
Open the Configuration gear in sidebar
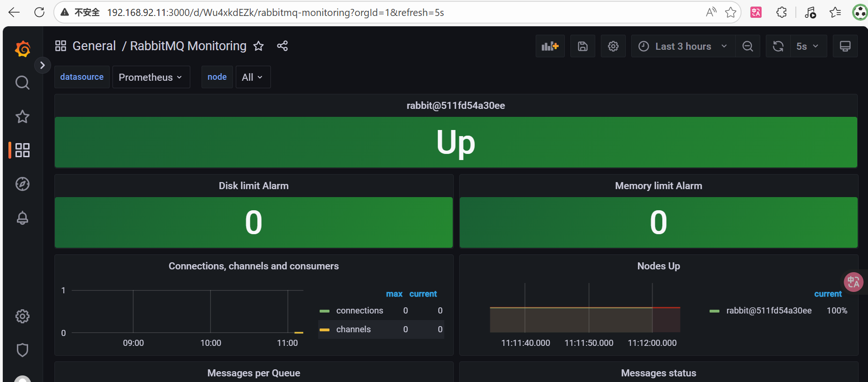click(x=22, y=316)
